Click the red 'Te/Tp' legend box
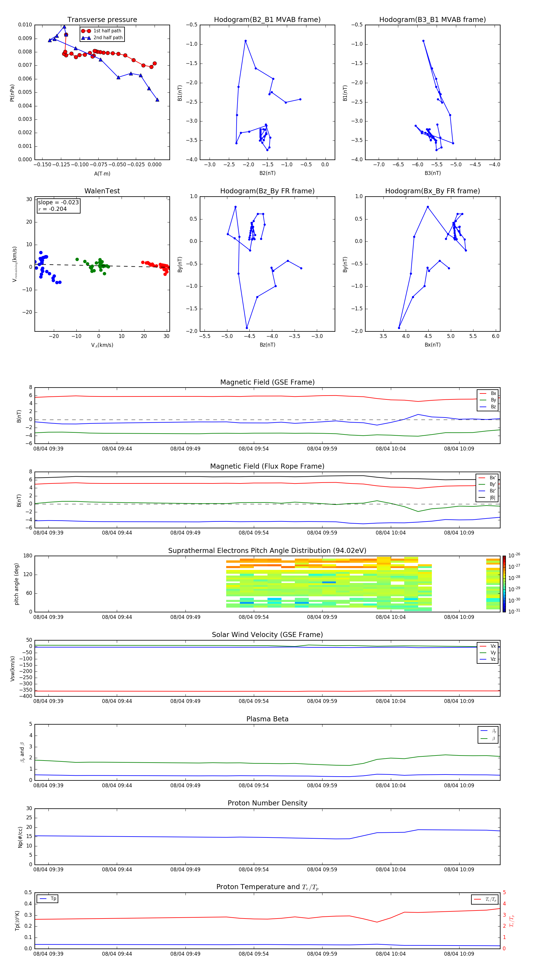The image size is (535, 980). click(x=485, y=900)
